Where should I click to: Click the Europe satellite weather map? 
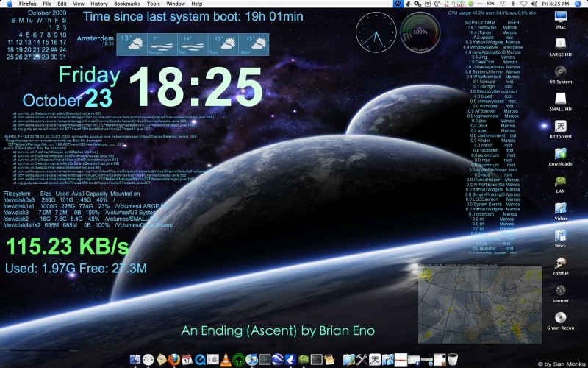[x=480, y=304]
